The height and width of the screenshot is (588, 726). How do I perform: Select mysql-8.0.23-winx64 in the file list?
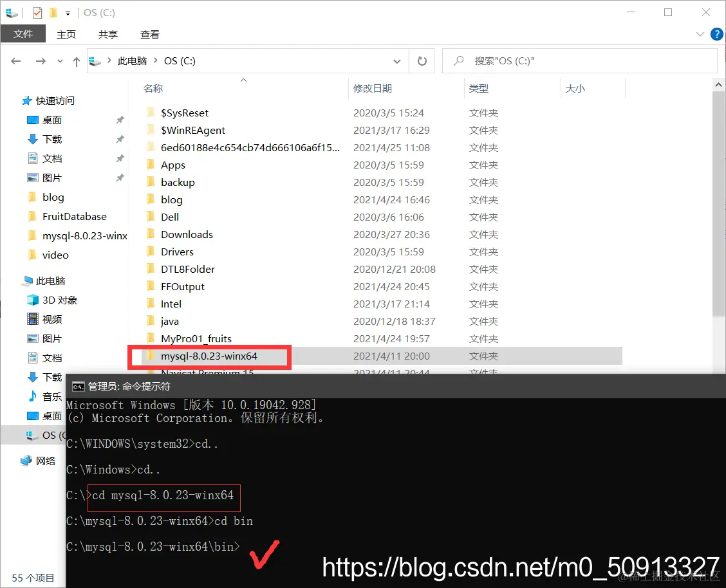click(x=209, y=356)
